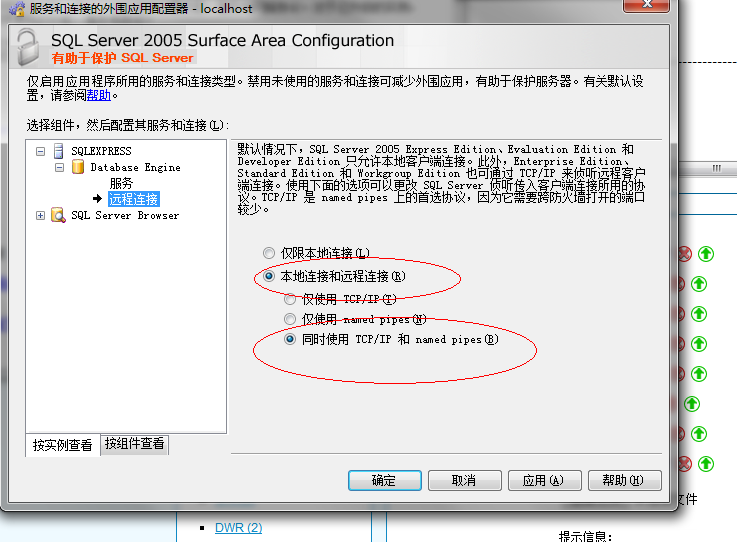
Task: Click the SQL Server Browser icon
Action: (58, 215)
